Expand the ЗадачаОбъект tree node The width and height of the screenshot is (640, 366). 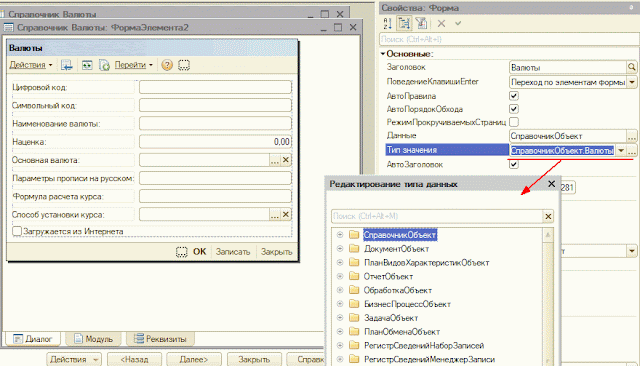pos(340,318)
